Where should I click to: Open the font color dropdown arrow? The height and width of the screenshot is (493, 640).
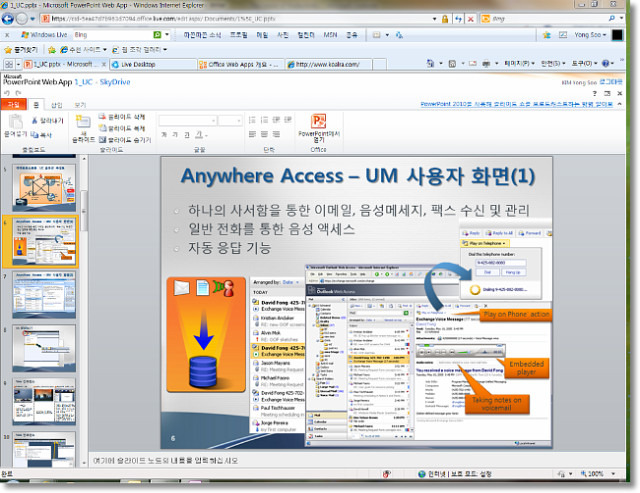206,135
